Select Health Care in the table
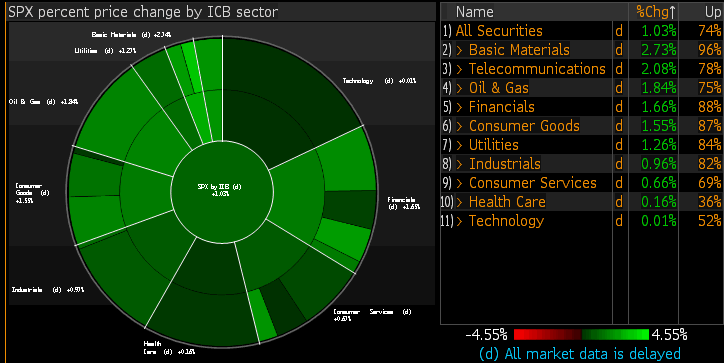 pos(507,202)
